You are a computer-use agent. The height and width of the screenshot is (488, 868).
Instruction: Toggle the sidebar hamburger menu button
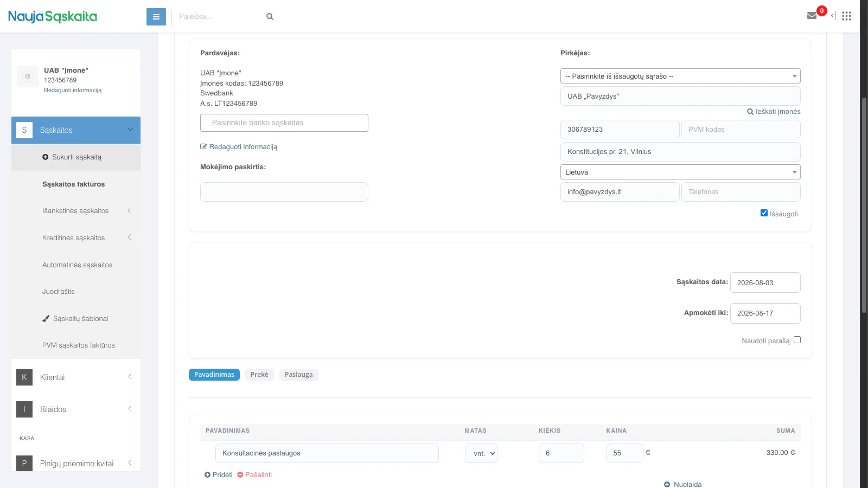tap(156, 17)
